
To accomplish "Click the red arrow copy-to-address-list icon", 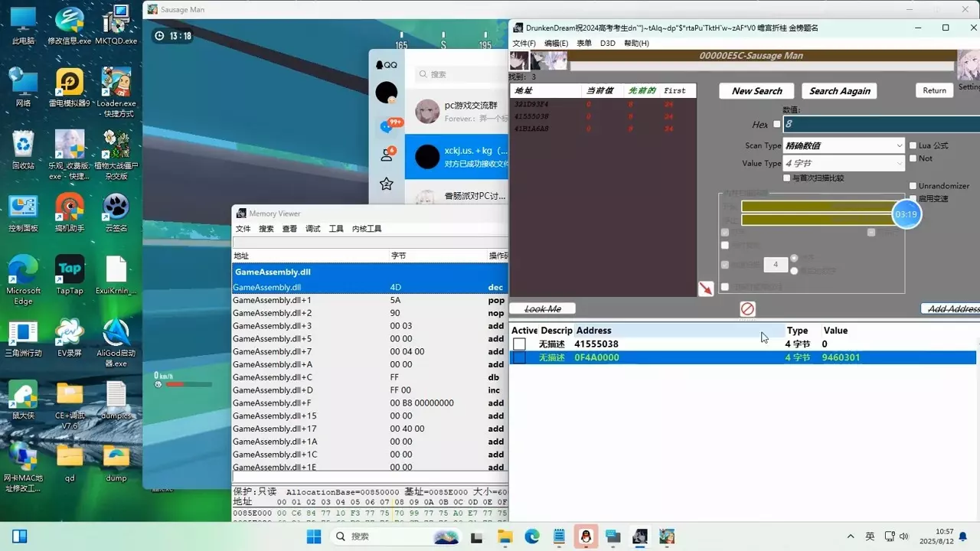I will (706, 289).
